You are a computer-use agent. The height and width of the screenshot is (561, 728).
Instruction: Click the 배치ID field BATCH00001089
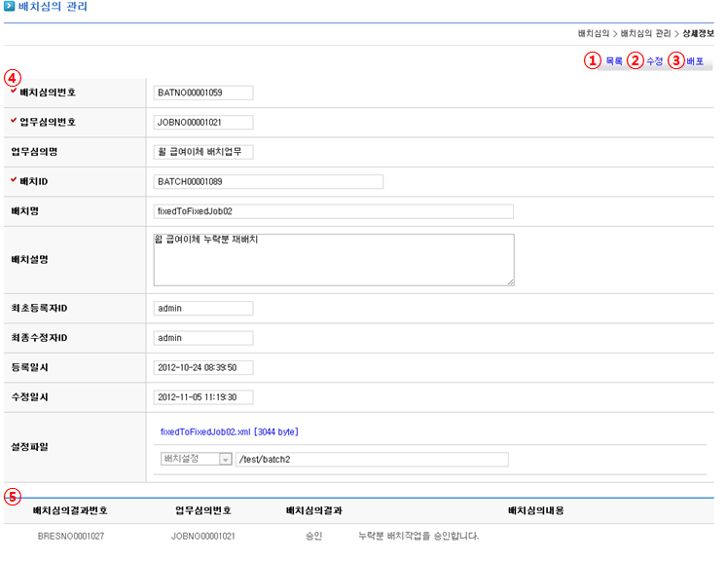tap(268, 181)
